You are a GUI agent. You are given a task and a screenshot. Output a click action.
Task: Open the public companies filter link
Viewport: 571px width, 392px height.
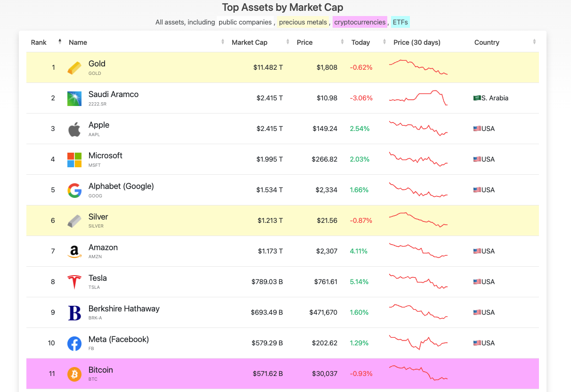point(245,22)
